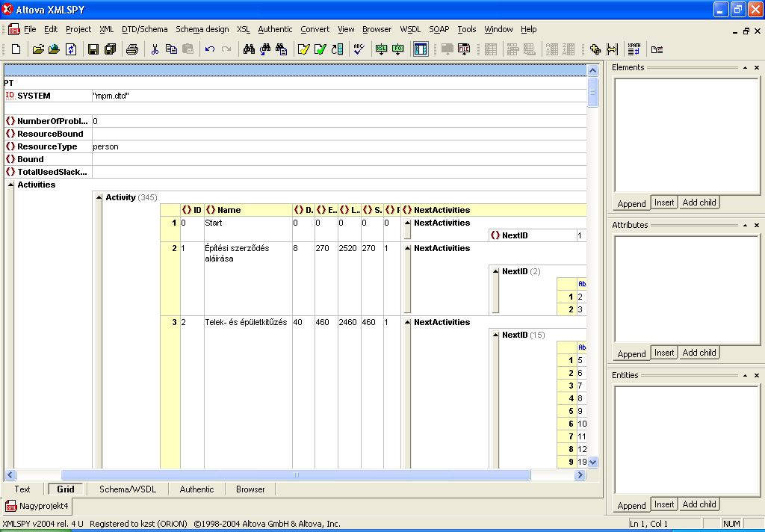Open Find using the binoculars icon
Viewport: 765px width, 532px height.
coord(249,49)
